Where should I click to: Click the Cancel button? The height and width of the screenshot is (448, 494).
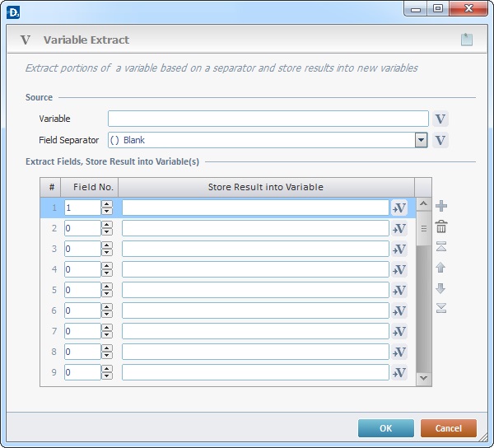tap(449, 428)
